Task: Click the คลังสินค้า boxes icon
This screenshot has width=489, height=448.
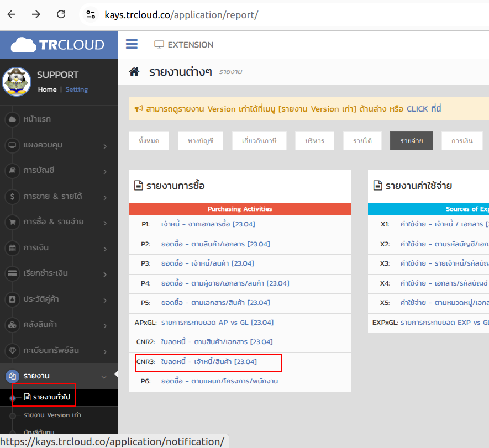Action: click(13, 325)
